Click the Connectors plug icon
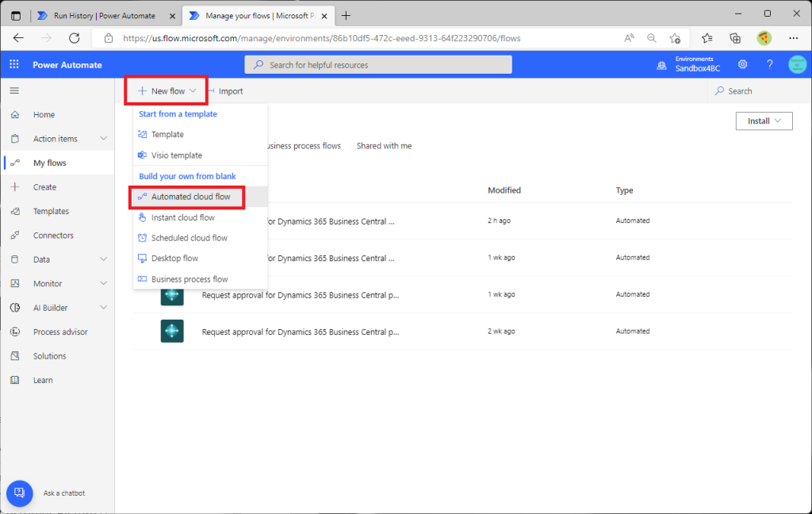The height and width of the screenshot is (514, 812). (x=15, y=236)
